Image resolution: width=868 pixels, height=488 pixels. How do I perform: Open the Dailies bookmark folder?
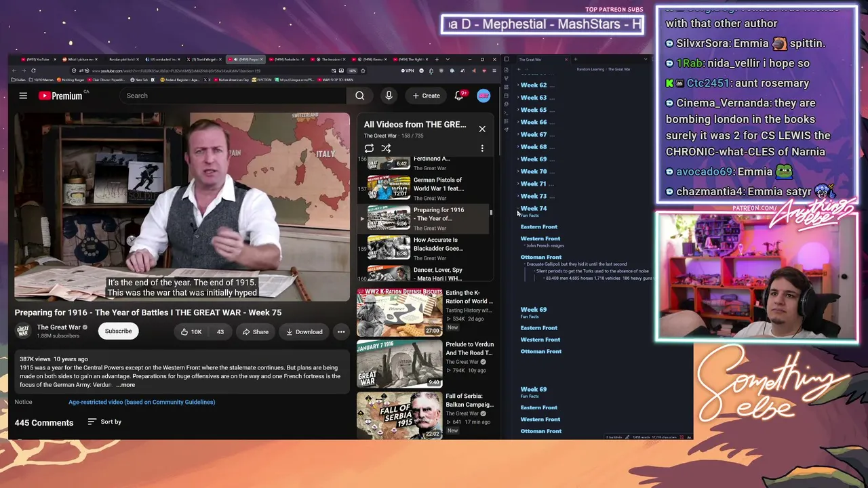(18, 80)
